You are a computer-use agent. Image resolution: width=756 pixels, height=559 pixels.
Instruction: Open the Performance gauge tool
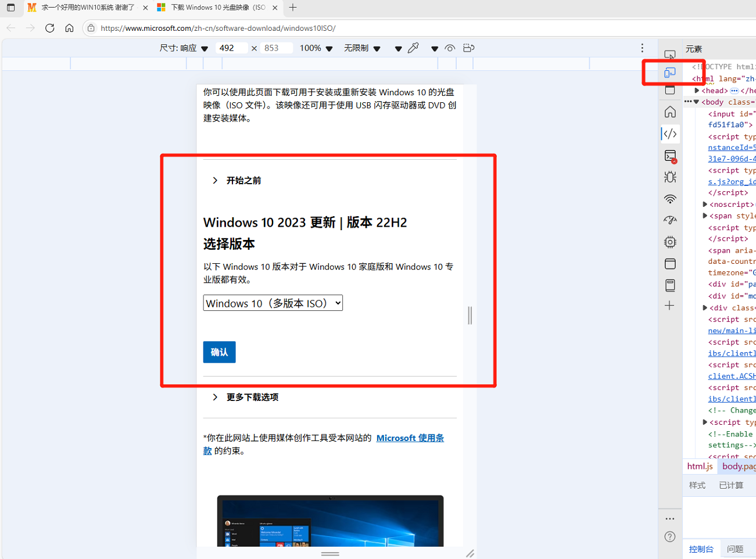[x=670, y=220]
